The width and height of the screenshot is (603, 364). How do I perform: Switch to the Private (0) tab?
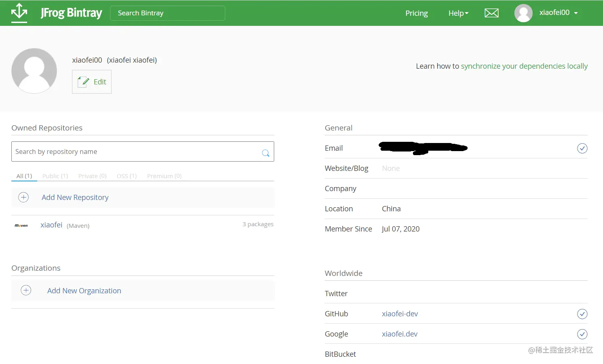tap(92, 176)
